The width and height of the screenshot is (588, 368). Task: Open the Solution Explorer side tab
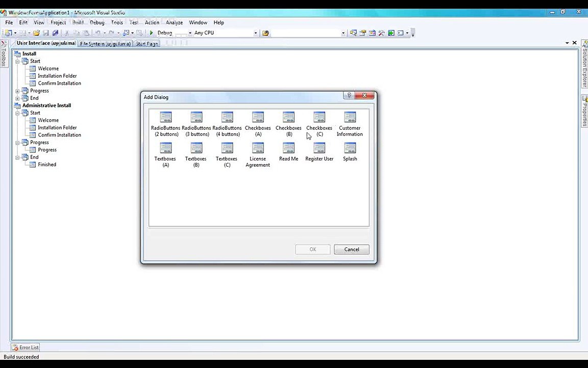[584, 63]
